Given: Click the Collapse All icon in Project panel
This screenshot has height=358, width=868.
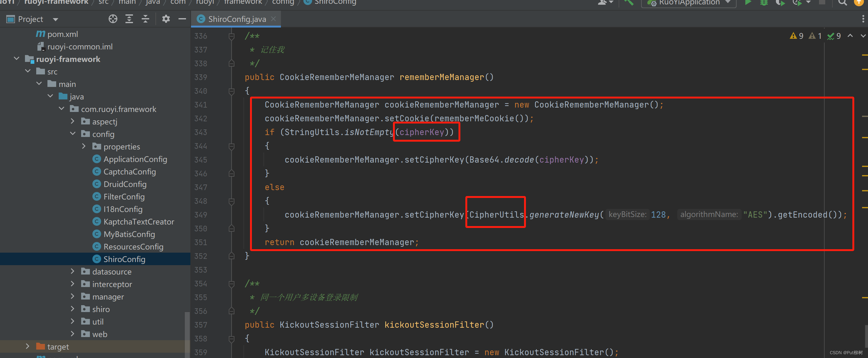Looking at the screenshot, I should [145, 19].
